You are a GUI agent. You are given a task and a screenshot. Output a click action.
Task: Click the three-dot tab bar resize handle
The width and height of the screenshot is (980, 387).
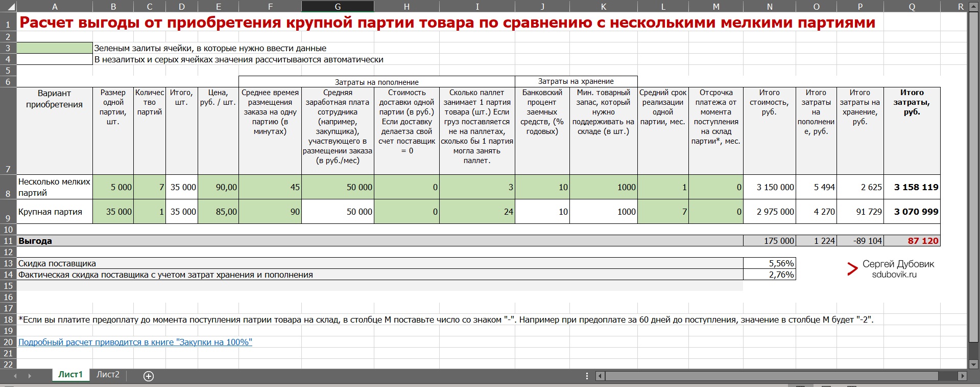(586, 376)
